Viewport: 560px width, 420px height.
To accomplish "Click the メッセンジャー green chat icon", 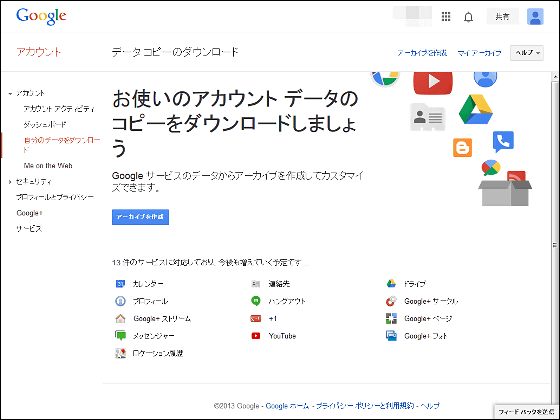I will click(x=120, y=336).
